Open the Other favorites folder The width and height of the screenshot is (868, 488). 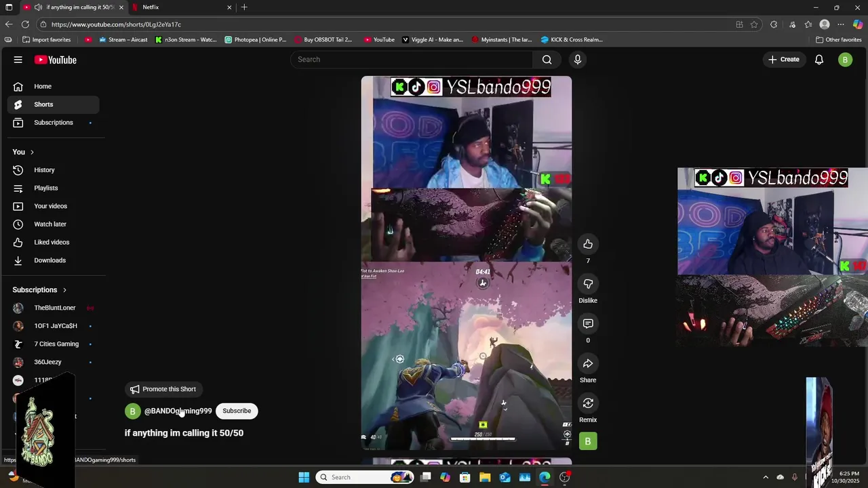tap(839, 40)
